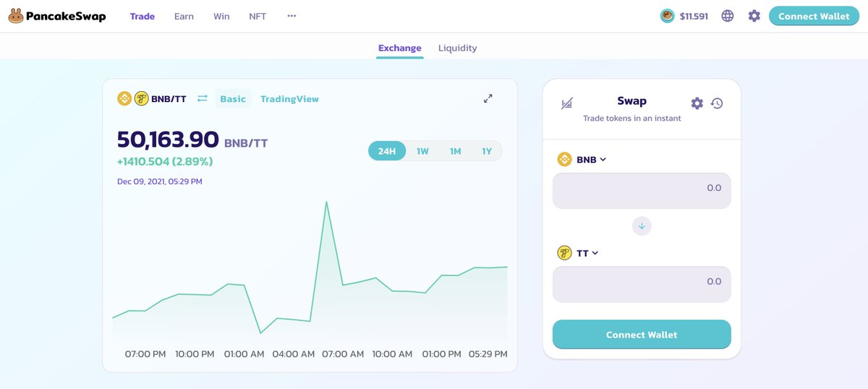This screenshot has width=868, height=389.
Task: Click the down arrow switch tokens button
Action: coord(642,226)
